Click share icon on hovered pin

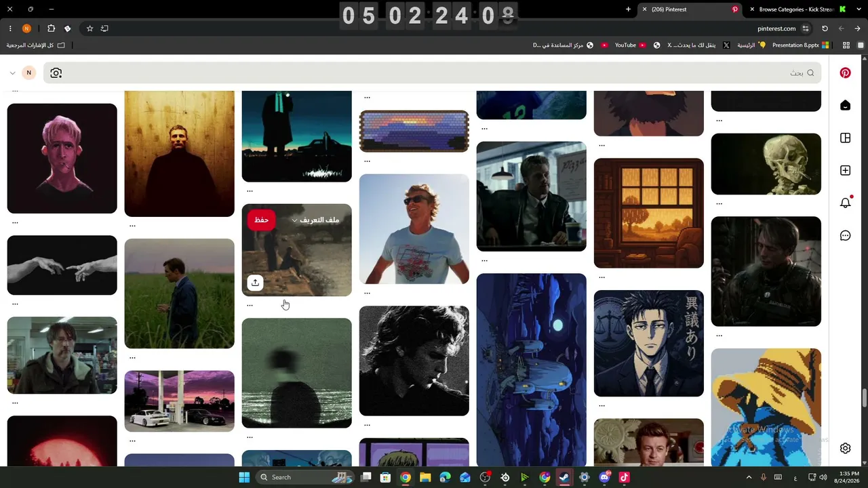pyautogui.click(x=255, y=283)
